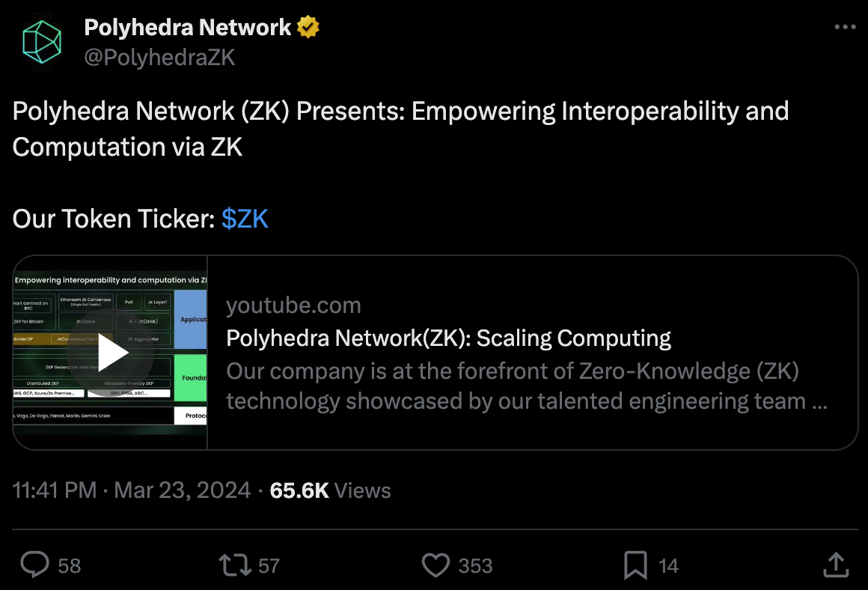This screenshot has width=868, height=590.
Task: Click the 353 likes count
Action: [x=475, y=565]
